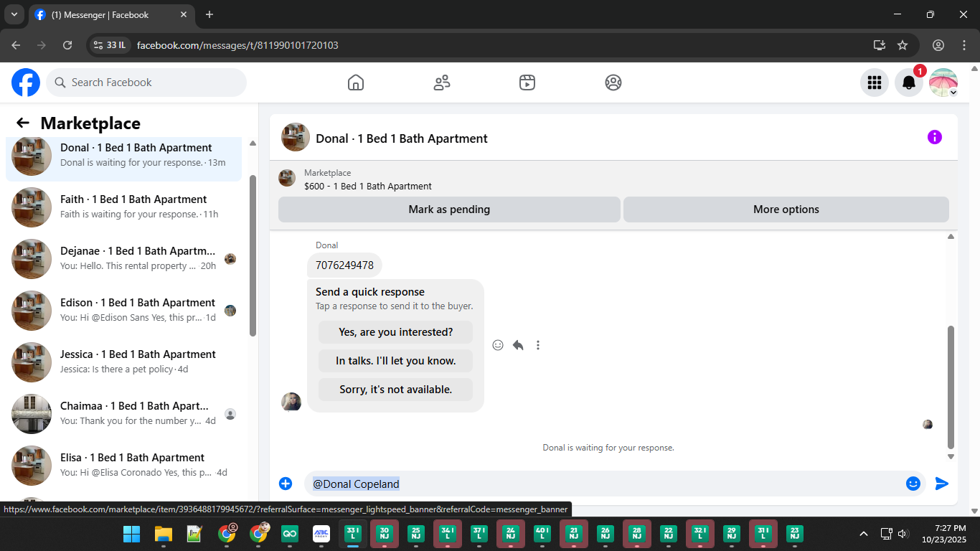Send 'Sorry, it's not available.' response
Screen dimensions: 980x551
coord(396,390)
